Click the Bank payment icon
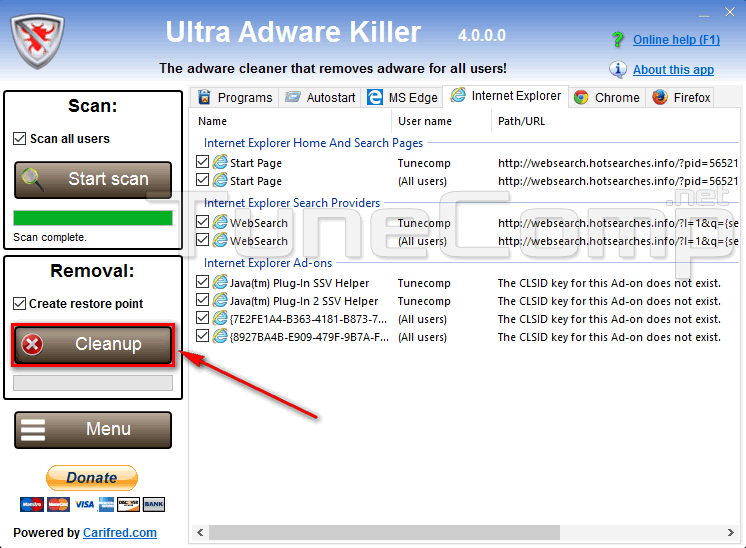The height and width of the screenshot is (548, 746). (x=154, y=504)
